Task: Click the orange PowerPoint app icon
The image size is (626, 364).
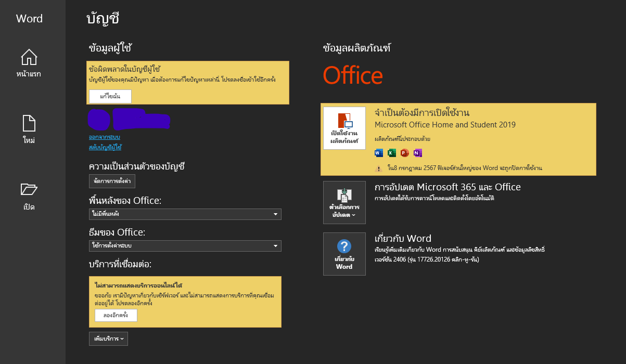Action: 405,153
